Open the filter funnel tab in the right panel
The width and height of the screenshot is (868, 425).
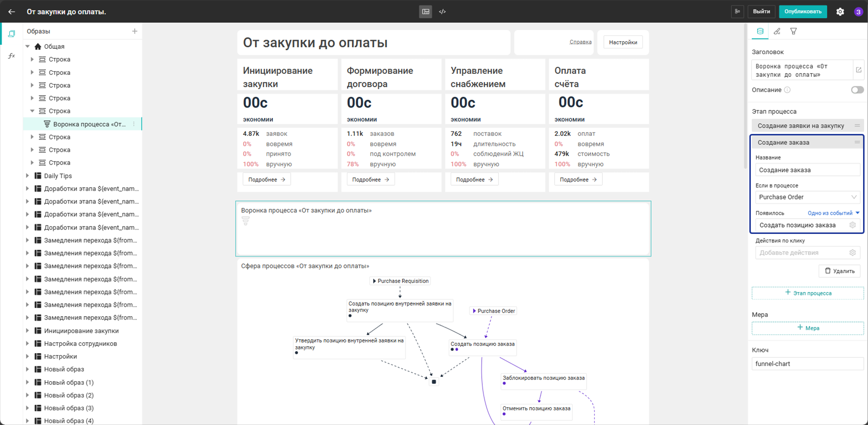coord(794,32)
